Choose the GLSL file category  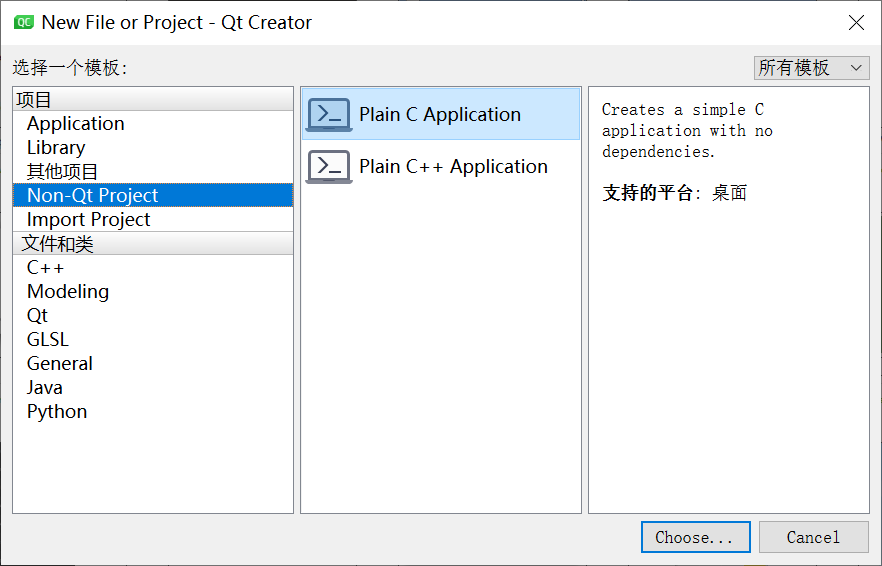[48, 340]
